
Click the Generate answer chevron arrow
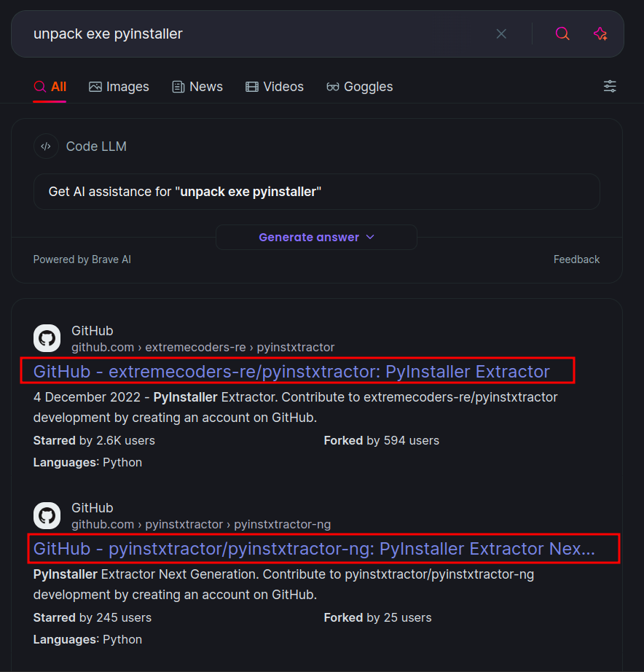coord(370,238)
